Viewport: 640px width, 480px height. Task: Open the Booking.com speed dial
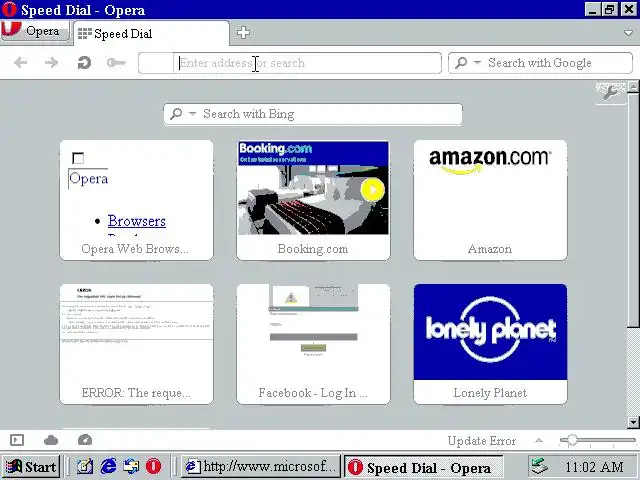313,200
